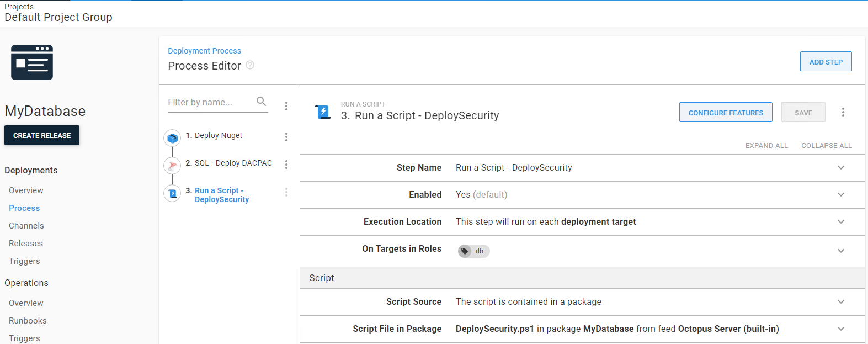Expand the Execution Location section

[841, 222]
